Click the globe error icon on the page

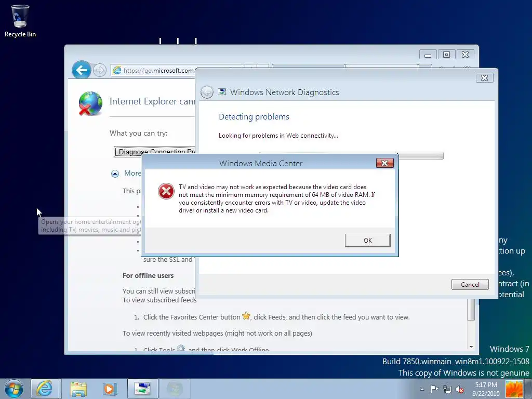[90, 103]
